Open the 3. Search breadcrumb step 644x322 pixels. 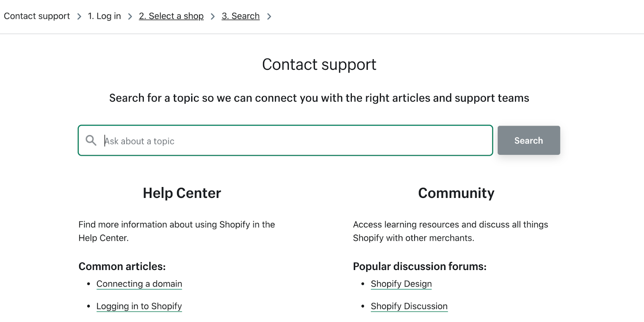(x=240, y=16)
